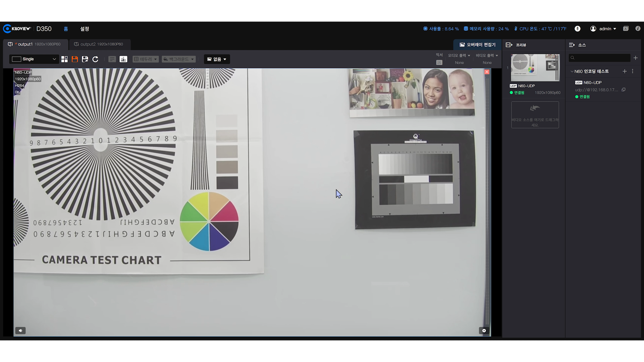Click the orange save layout icon
The image size is (644, 362).
[75, 59]
